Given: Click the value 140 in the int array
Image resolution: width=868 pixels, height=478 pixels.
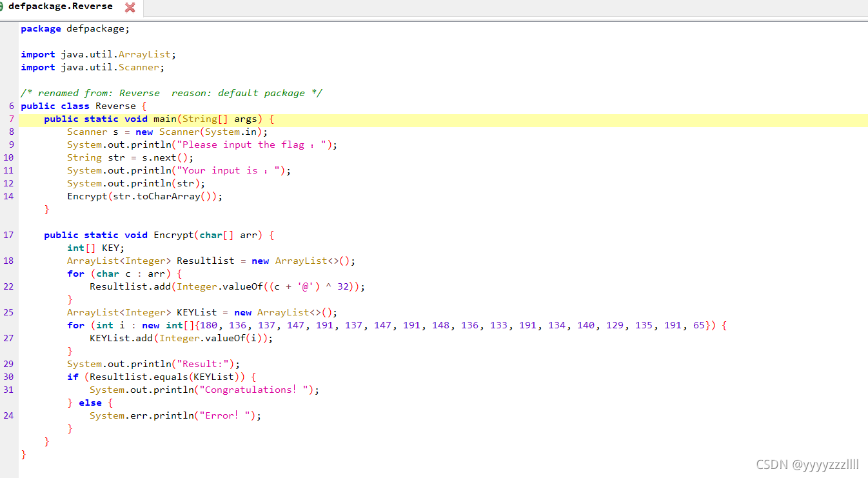Looking at the screenshot, I should click(x=586, y=325).
